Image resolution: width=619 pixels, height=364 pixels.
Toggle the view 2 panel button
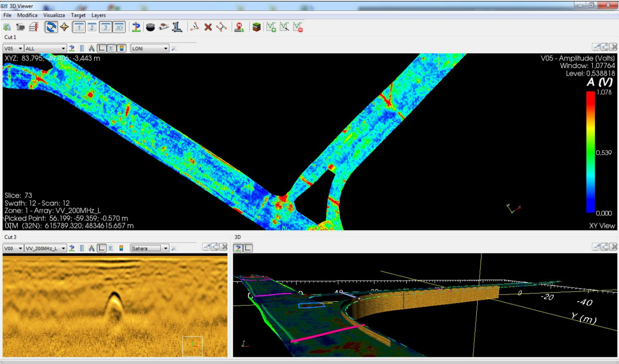[x=92, y=28]
